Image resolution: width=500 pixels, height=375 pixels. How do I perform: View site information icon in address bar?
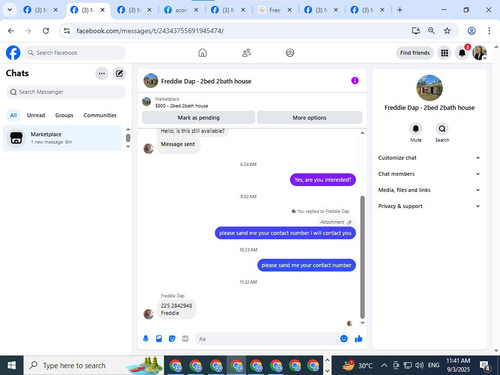67,31
